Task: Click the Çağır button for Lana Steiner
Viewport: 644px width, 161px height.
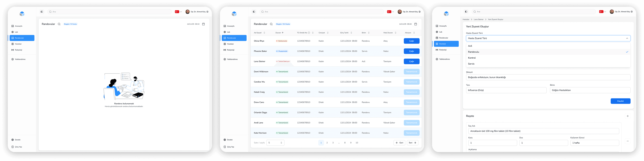Action: (x=412, y=61)
